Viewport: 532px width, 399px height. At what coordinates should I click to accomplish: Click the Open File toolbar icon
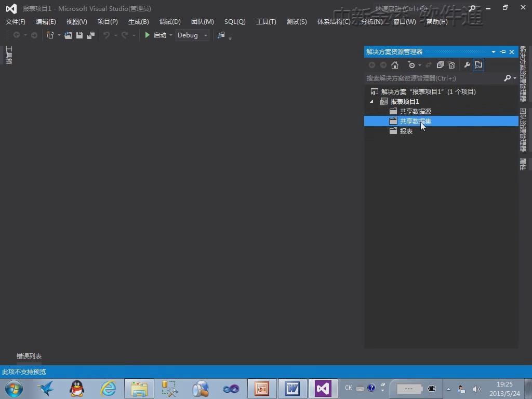point(68,35)
